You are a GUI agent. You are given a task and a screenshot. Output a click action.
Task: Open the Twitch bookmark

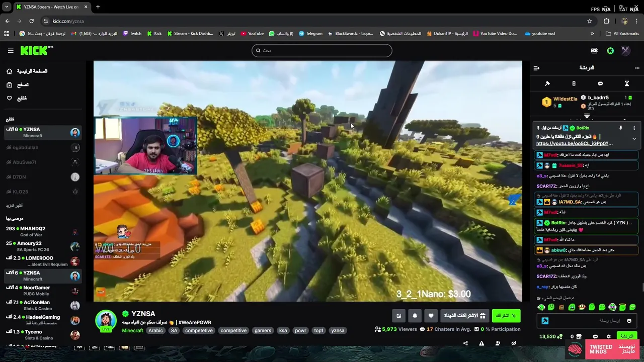(x=133, y=34)
